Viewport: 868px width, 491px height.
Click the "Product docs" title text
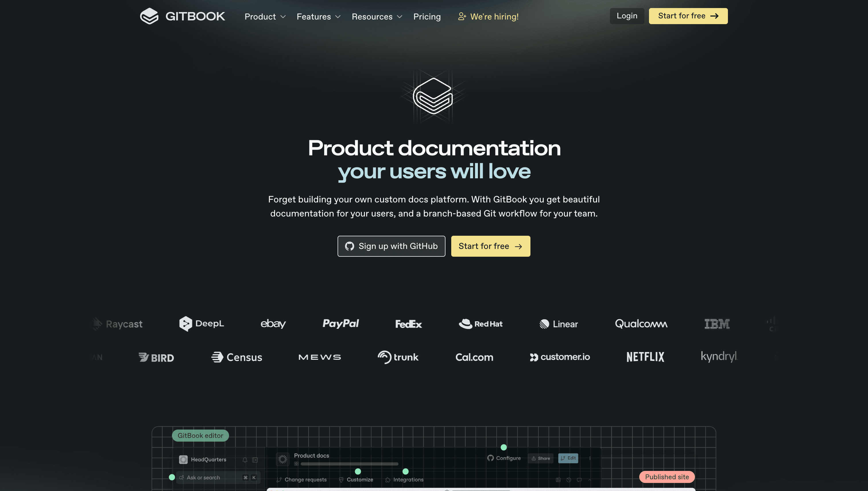click(x=311, y=456)
